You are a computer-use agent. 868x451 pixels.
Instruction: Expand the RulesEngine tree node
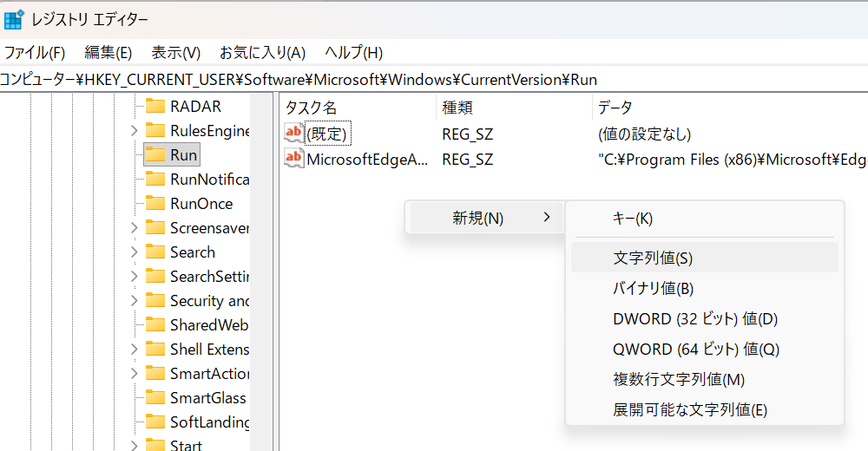point(134,131)
